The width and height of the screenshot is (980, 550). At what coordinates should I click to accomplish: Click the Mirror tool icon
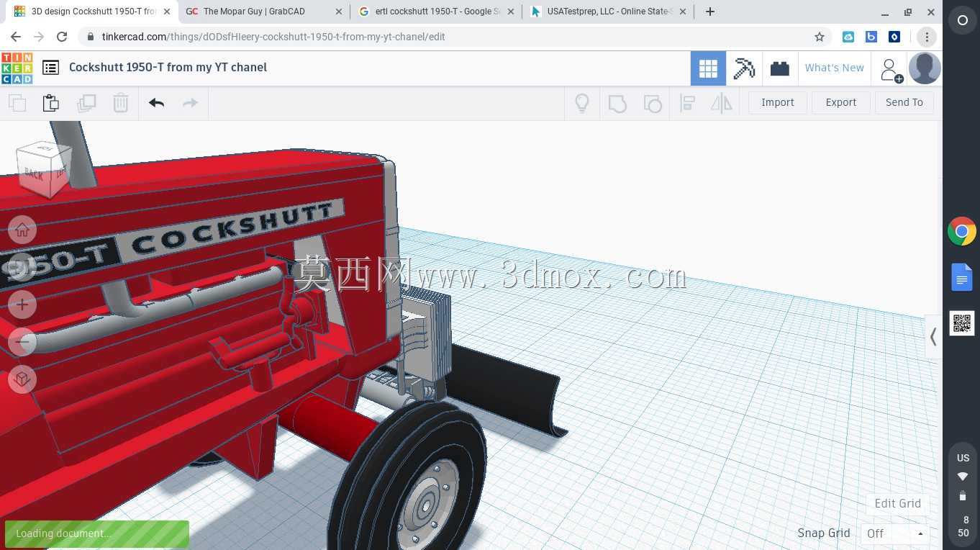tap(721, 103)
